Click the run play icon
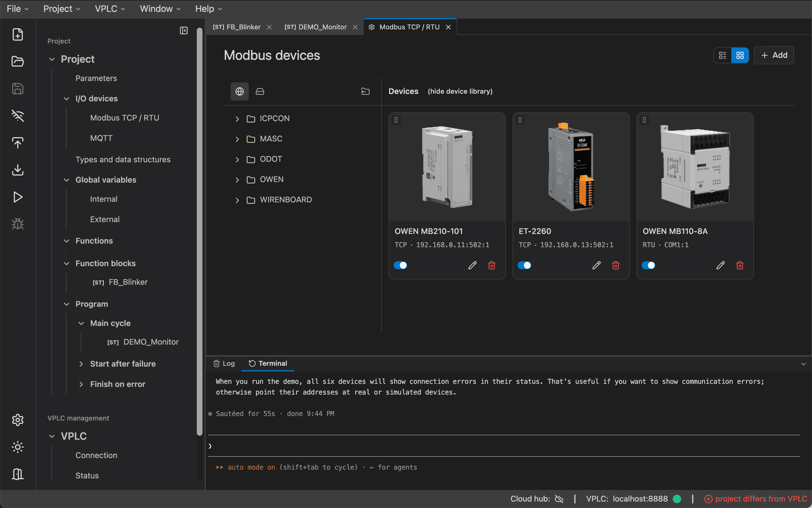 click(17, 197)
